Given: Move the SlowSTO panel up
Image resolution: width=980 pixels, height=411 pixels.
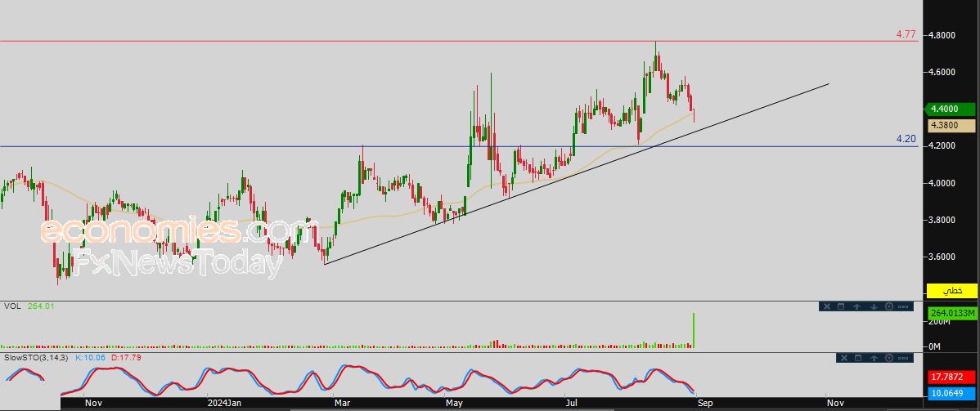Looking at the screenshot, I should click(x=874, y=358).
